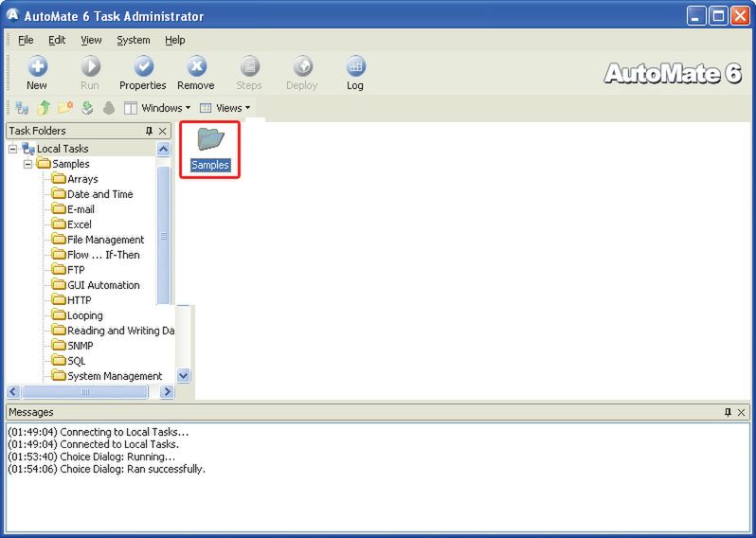Select the Looping folder
The width and height of the screenshot is (756, 538).
click(x=85, y=315)
